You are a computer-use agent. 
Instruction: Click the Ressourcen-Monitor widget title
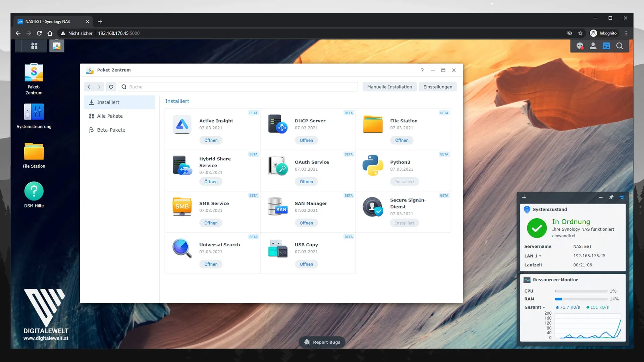555,280
